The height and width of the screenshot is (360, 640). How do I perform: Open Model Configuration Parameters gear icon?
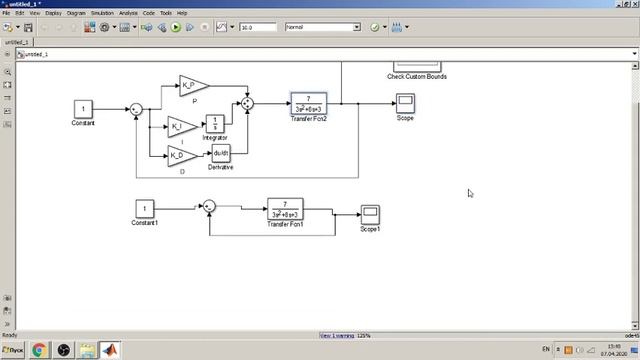[104, 27]
